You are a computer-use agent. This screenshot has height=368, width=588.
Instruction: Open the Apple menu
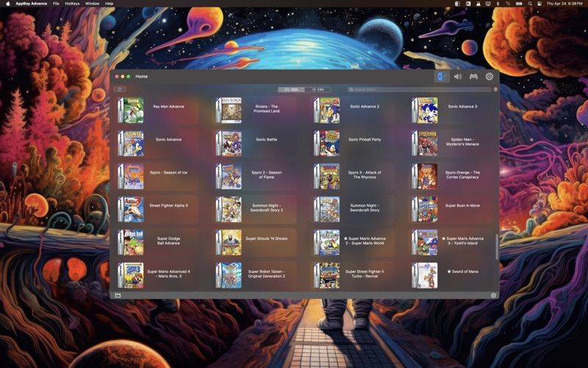click(7, 4)
